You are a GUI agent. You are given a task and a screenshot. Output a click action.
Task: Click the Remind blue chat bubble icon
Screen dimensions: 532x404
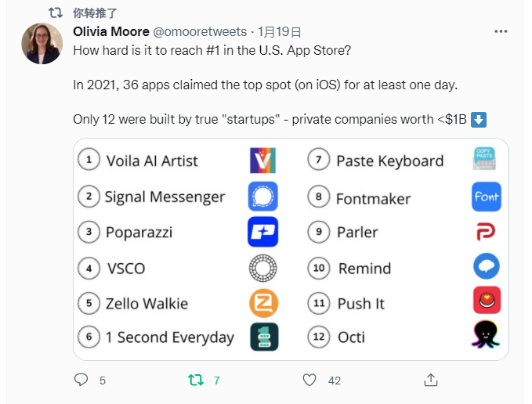coord(487,268)
